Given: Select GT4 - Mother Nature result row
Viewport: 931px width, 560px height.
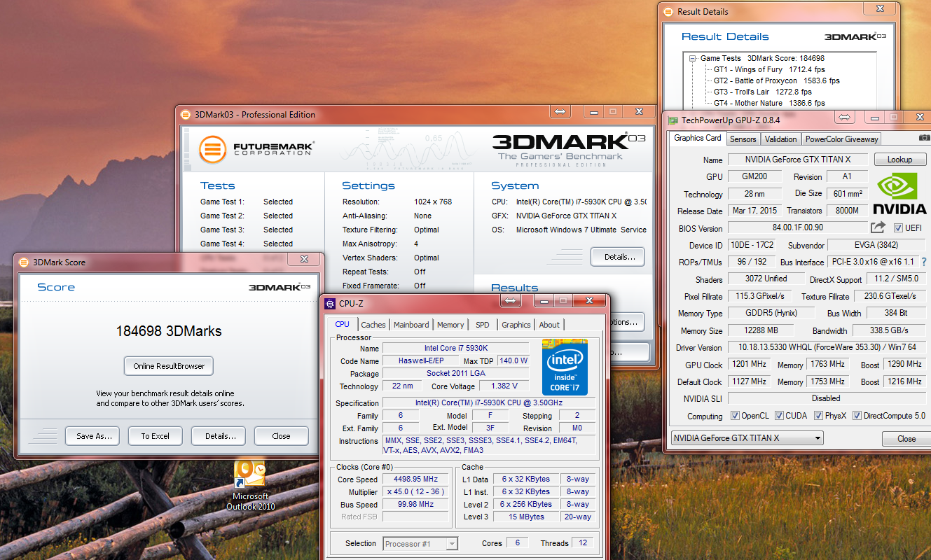Looking at the screenshot, I should [x=769, y=104].
